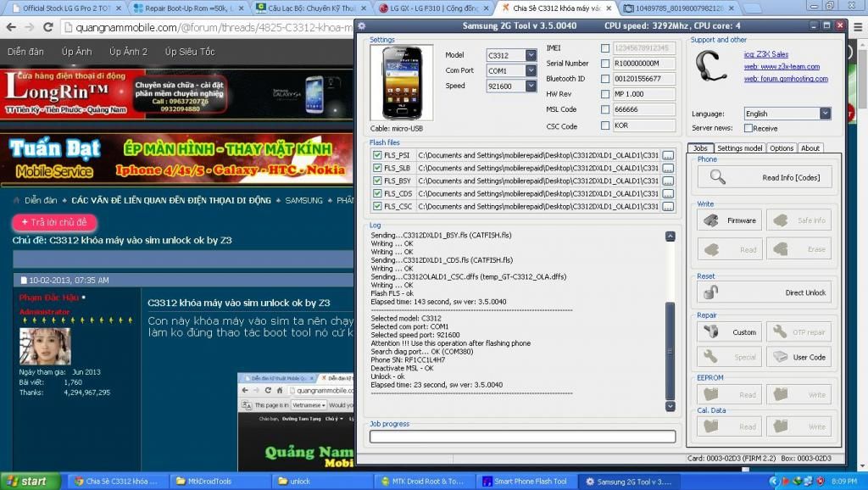Click the Job progress bar

(x=522, y=437)
